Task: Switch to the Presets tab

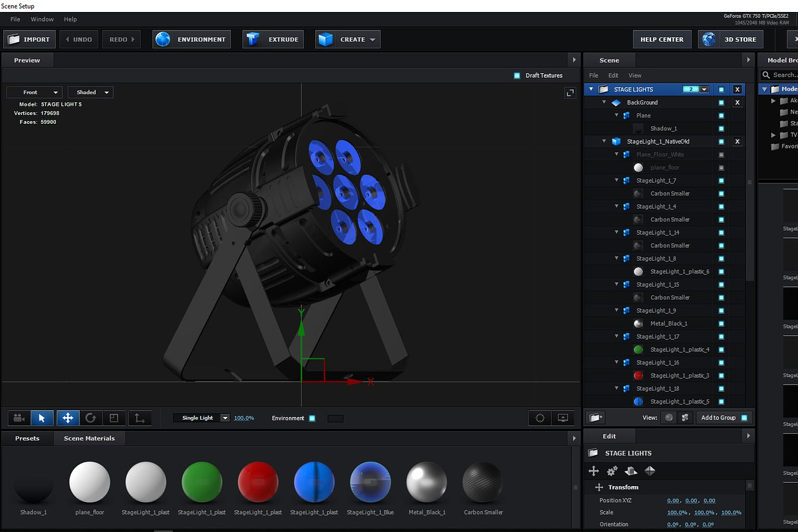Action: pos(27,438)
